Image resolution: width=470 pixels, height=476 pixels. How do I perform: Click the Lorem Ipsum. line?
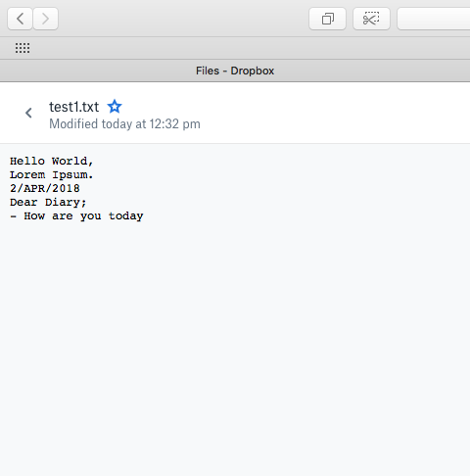[52, 174]
